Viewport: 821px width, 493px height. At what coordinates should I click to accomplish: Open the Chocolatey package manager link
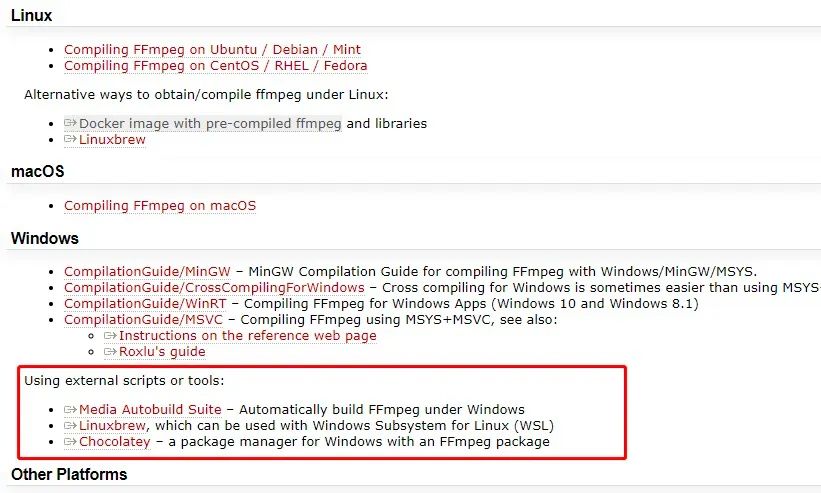coord(114,442)
